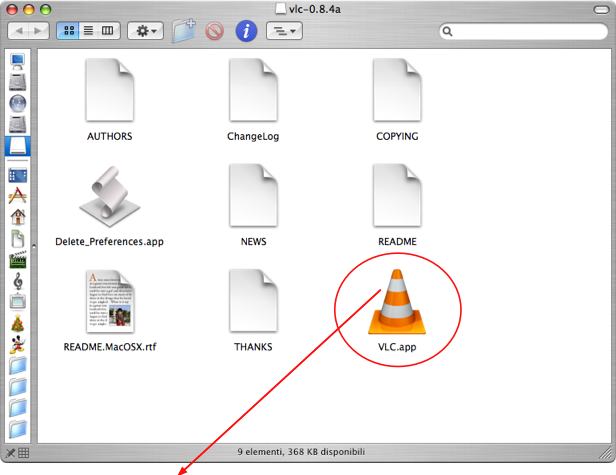
Task: Open the Christmas tree sidebar item
Action: pyautogui.click(x=18, y=323)
